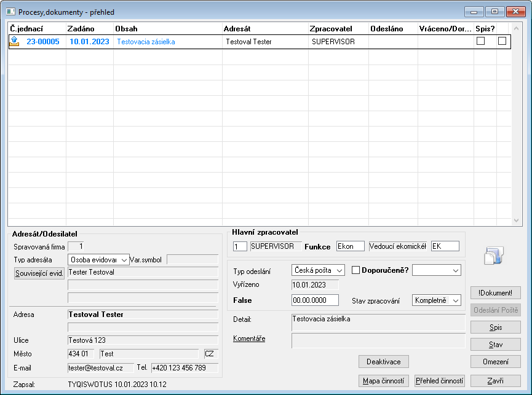Click the !Dokument! button
The height and width of the screenshot is (395, 532).
(495, 292)
